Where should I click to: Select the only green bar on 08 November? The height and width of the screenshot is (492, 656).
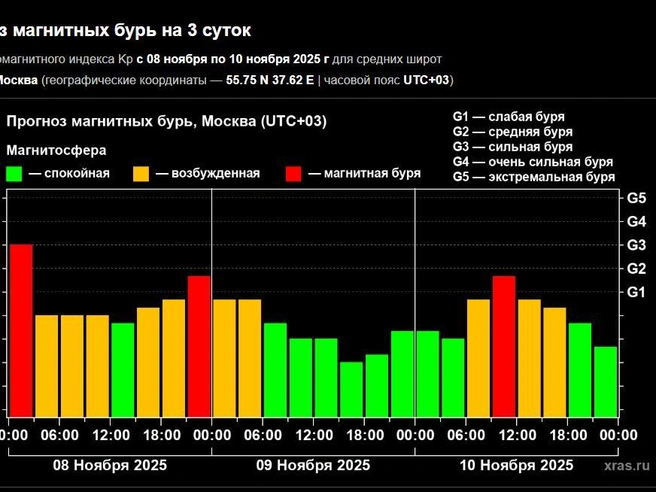[123, 370]
